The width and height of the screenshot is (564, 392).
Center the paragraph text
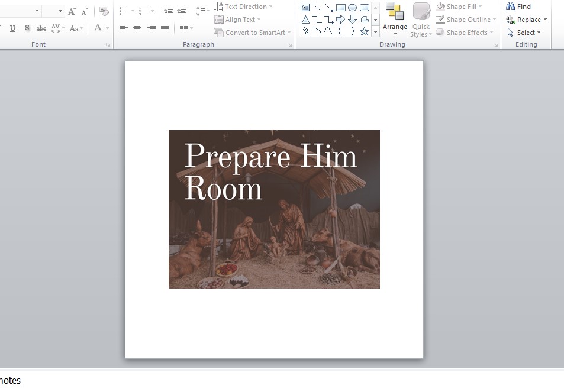point(137,28)
